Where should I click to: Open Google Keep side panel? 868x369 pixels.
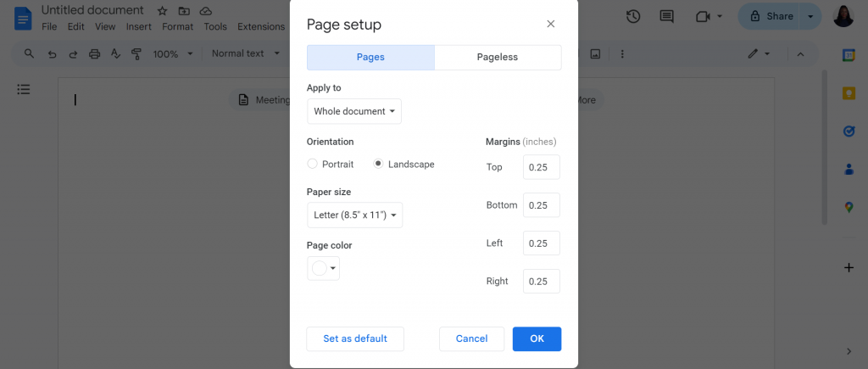[849, 93]
